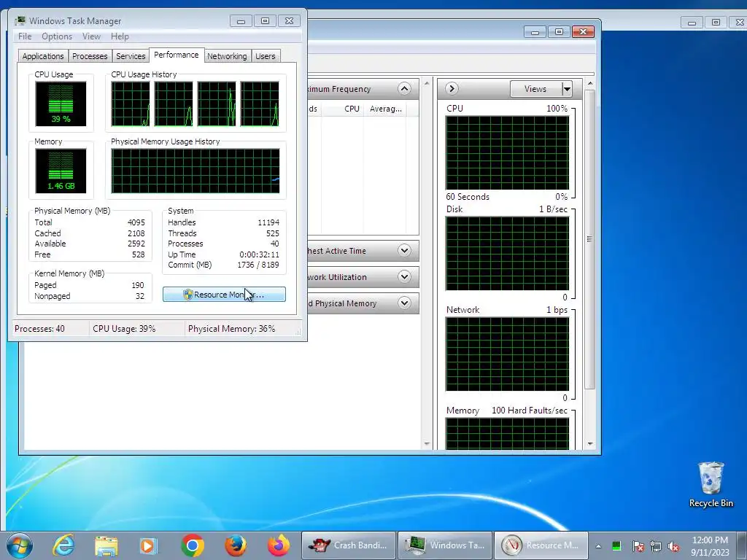
Task: Click Task Manager title bar icon
Action: pos(20,20)
